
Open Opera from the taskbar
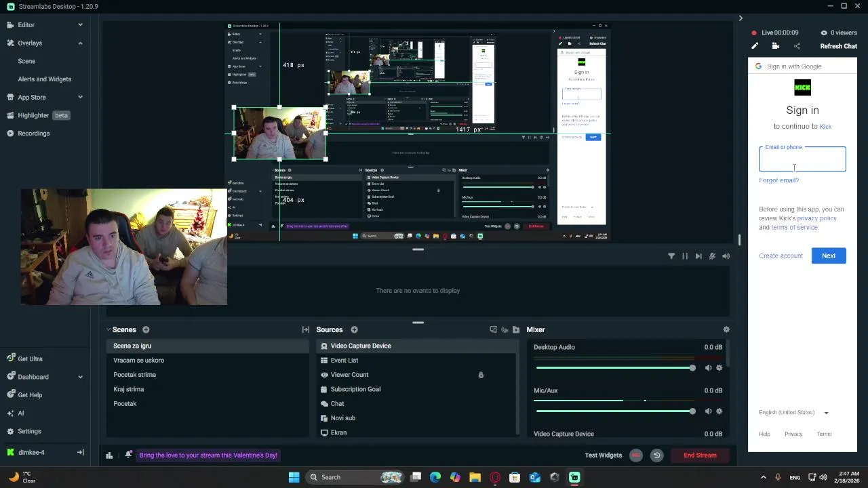[495, 477]
